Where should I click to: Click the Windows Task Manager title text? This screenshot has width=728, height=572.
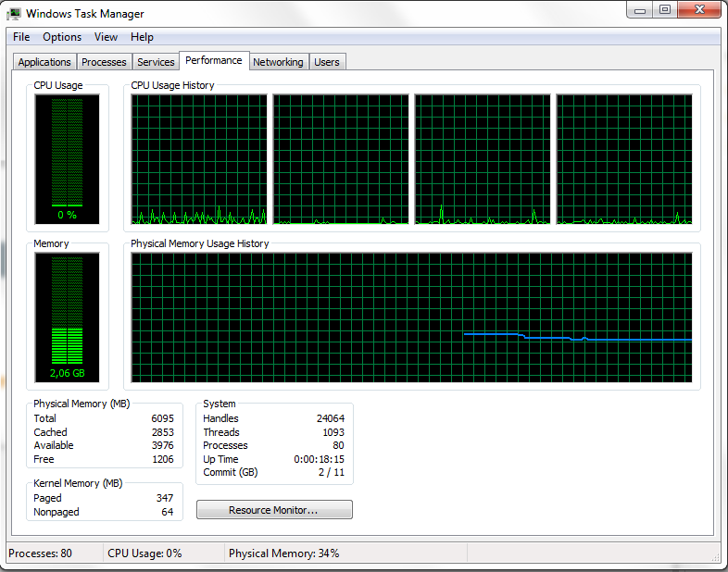coord(85,14)
